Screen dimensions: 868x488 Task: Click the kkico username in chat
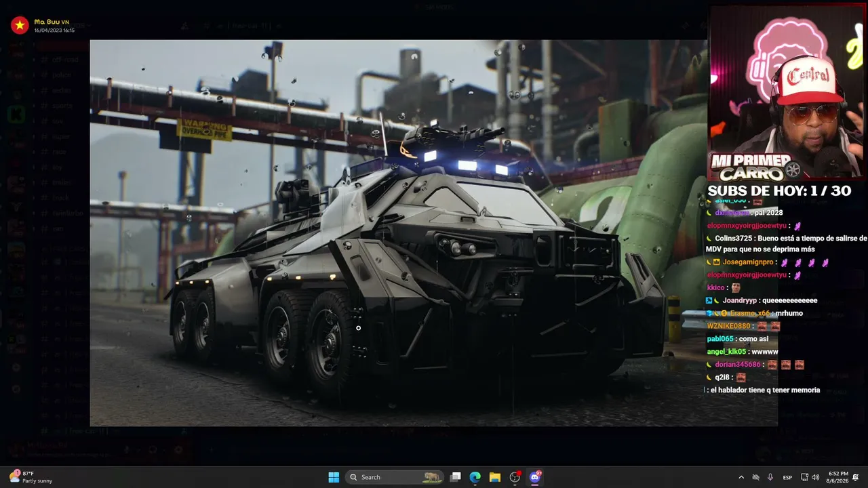716,288
